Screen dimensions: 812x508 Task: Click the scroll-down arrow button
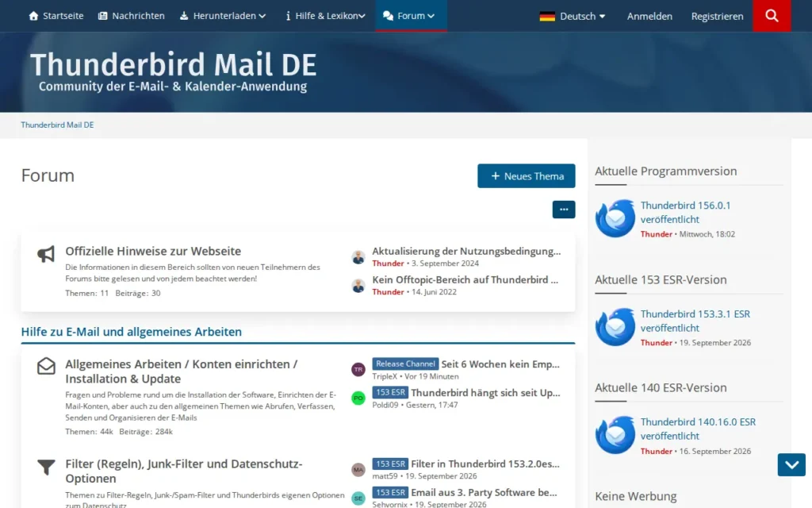pos(791,464)
